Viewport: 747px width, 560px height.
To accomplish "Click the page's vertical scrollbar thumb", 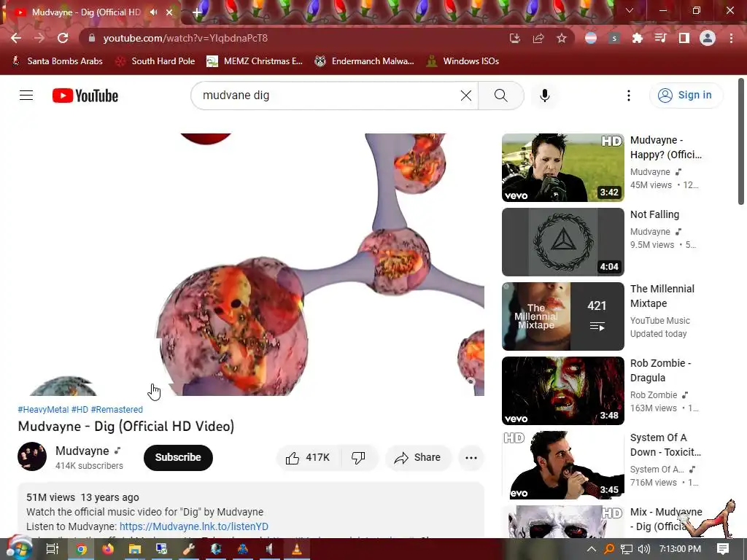I will (x=741, y=141).
